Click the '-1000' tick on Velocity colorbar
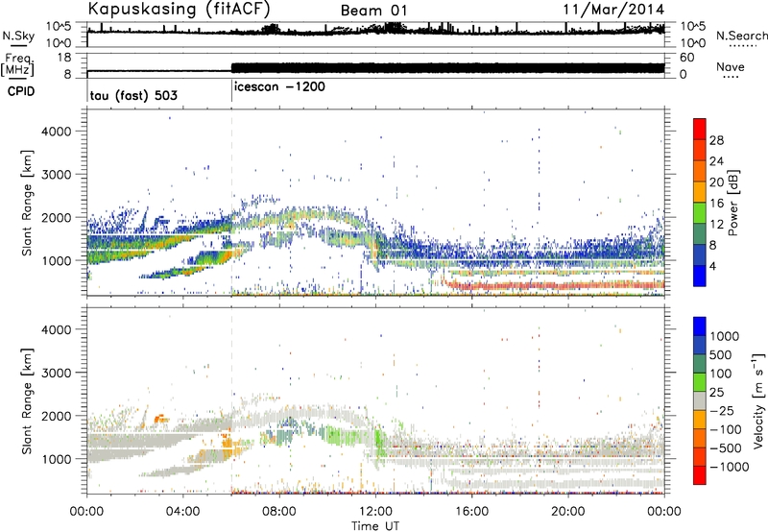The width and height of the screenshot is (768, 532). point(730,467)
